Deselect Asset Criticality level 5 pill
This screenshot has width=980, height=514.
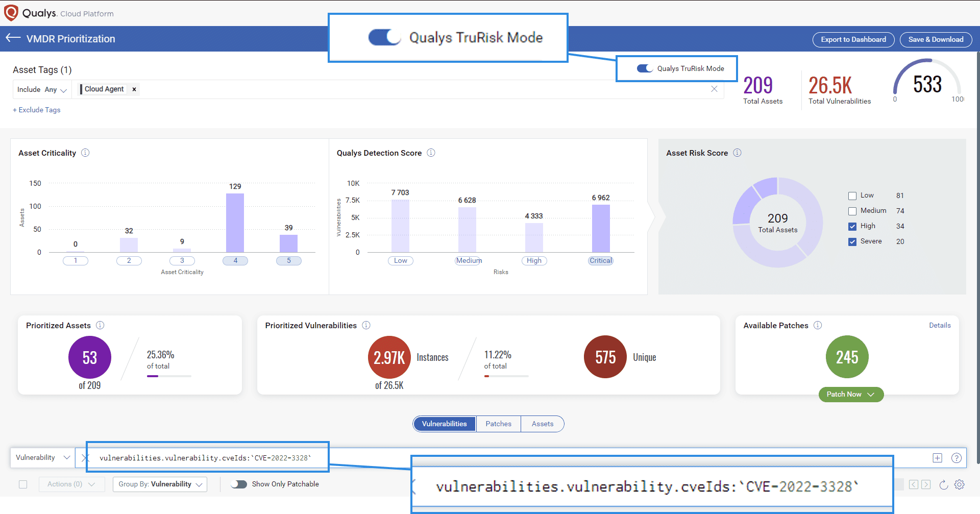click(289, 260)
